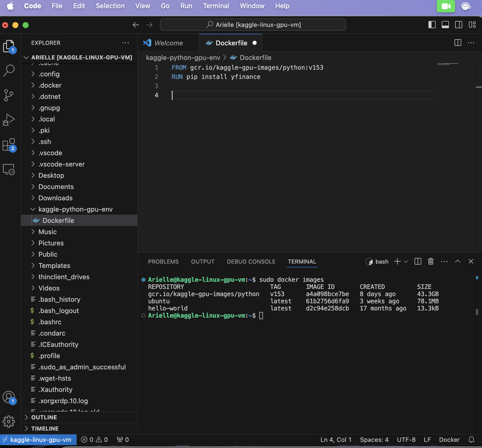Click Ln 4, Col 1 cursor position
The image size is (482, 448).
click(x=336, y=440)
